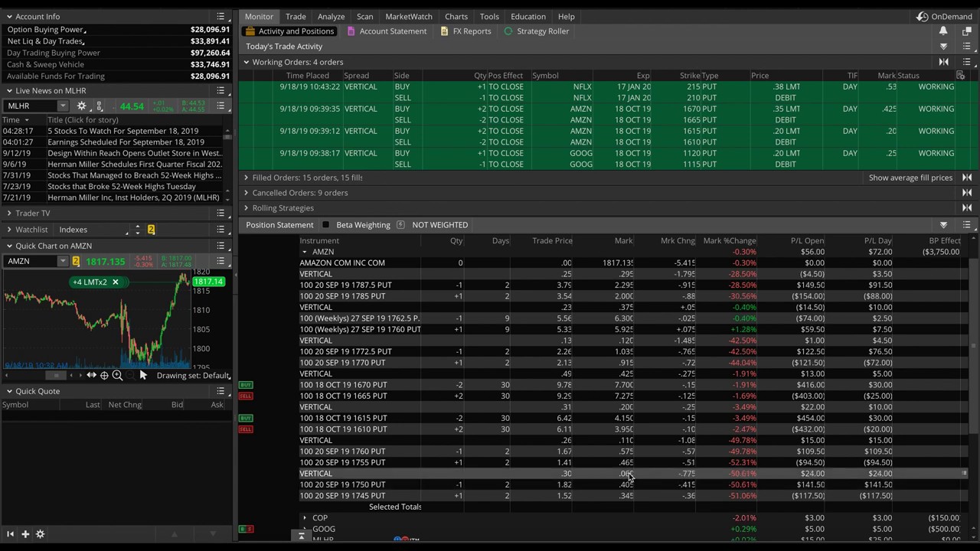Click the Quick Chart price chart area
The width and height of the screenshot is (980, 551).
pos(96,319)
